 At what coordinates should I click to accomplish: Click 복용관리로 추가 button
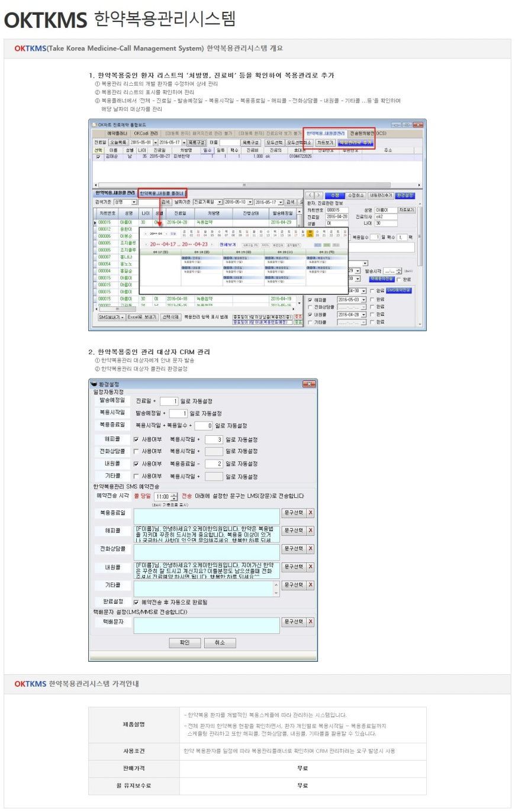(x=355, y=143)
